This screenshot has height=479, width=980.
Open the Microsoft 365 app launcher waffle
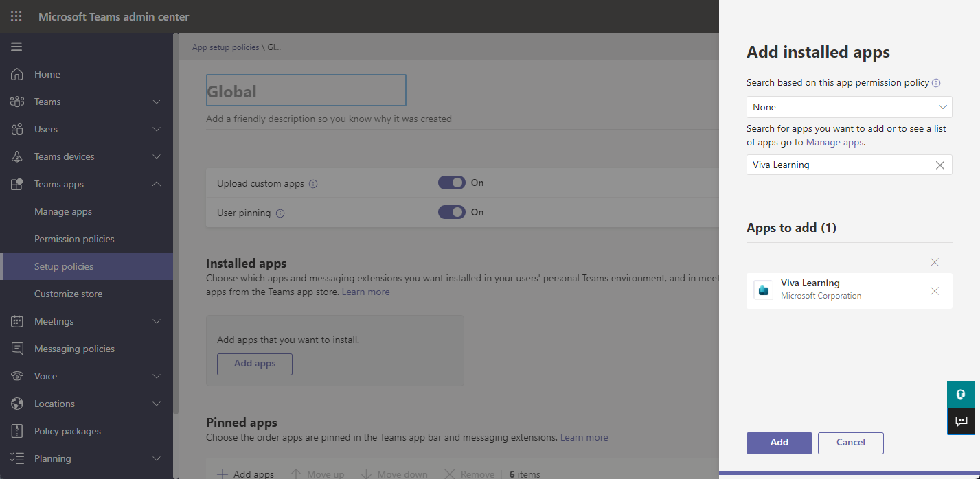[16, 16]
